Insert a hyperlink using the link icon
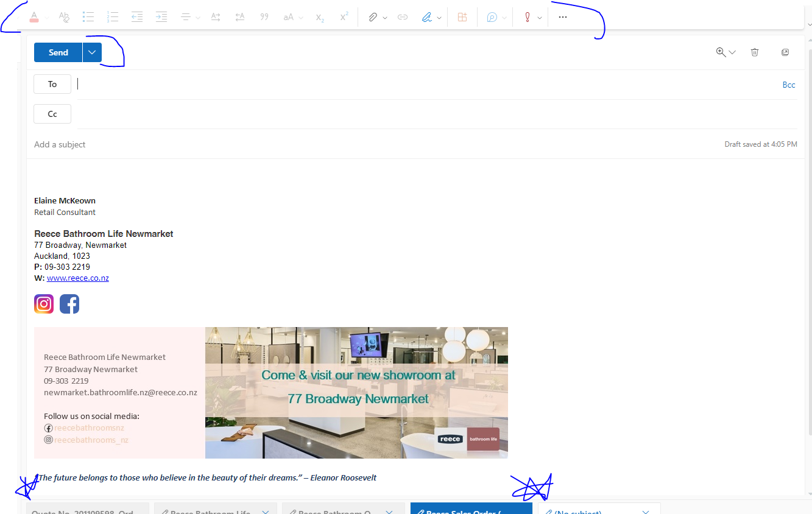Viewport: 812px width, 514px height. pyautogui.click(x=403, y=17)
